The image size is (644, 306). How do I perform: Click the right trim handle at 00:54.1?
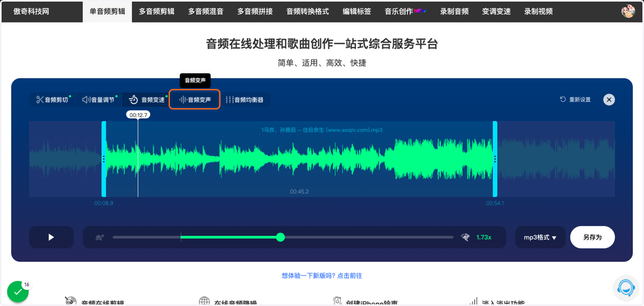(495, 159)
